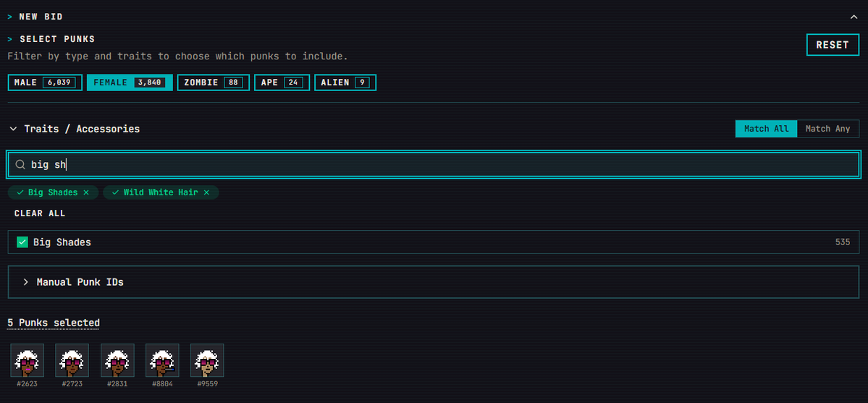Uncheck the Big Shades checkbox

click(x=22, y=242)
